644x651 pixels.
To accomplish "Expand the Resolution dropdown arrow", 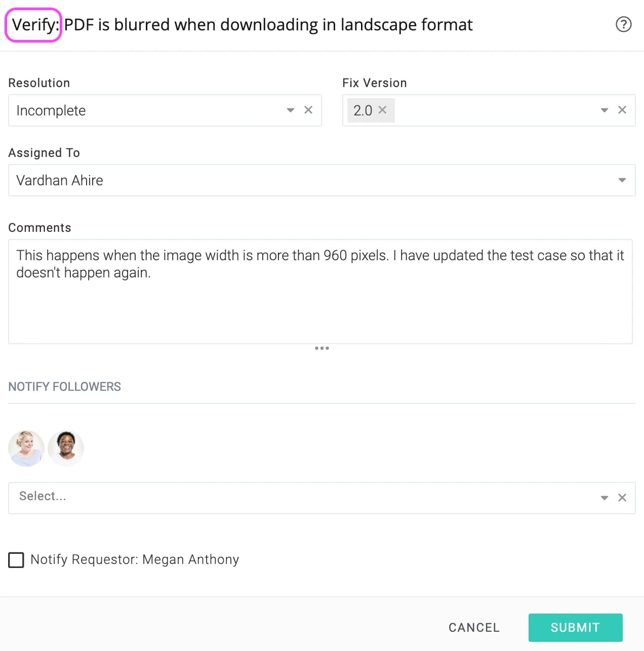I will coord(291,110).
